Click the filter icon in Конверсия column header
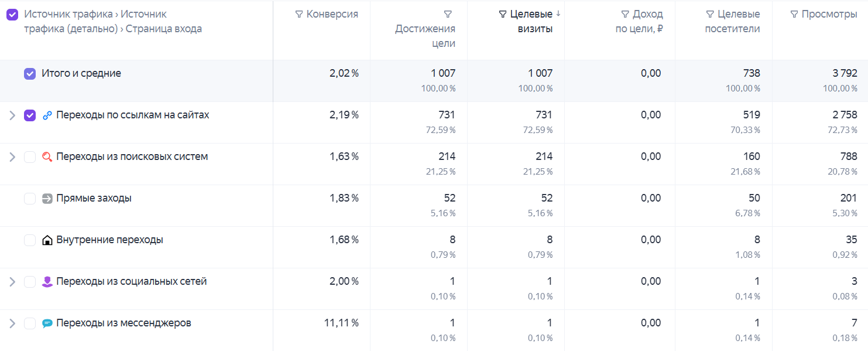868x351 pixels. (x=299, y=15)
